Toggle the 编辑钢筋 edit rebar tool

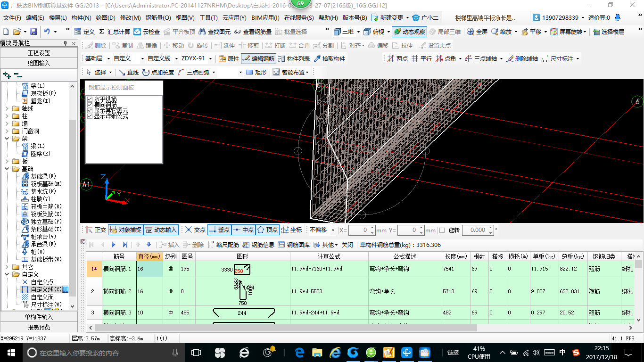pos(258,58)
